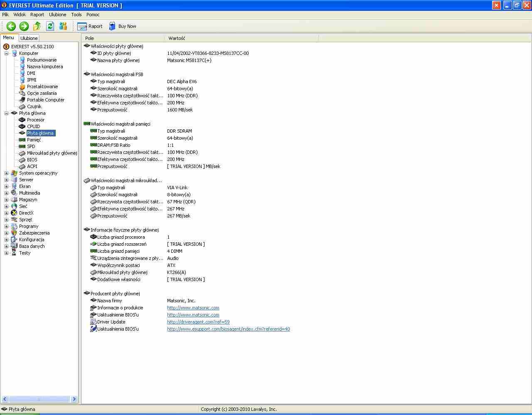The height and width of the screenshot is (415, 532).
Task: Open the esupport.com biosagent link
Action: (x=229, y=329)
